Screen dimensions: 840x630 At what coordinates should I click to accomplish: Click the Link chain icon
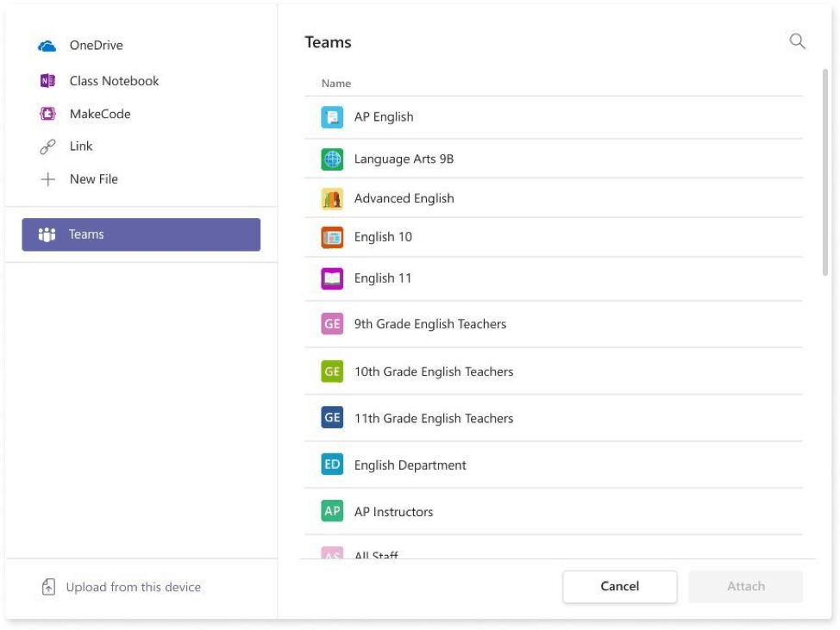click(x=47, y=147)
